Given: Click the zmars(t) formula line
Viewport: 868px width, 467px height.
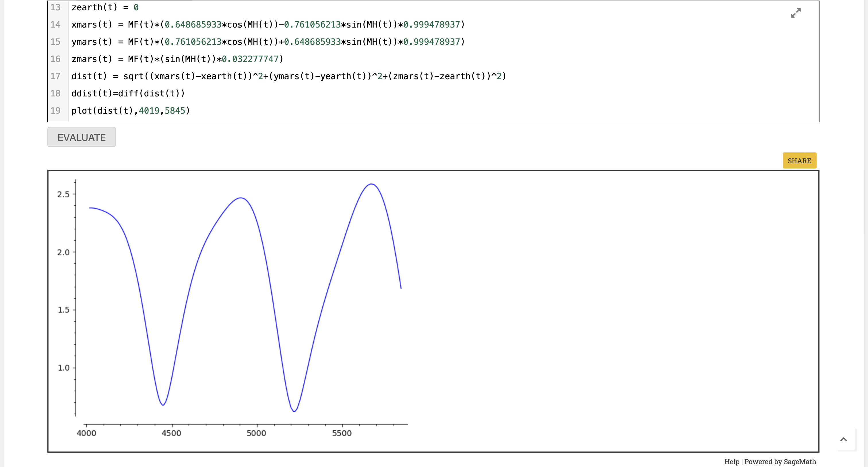Looking at the screenshot, I should [177, 59].
